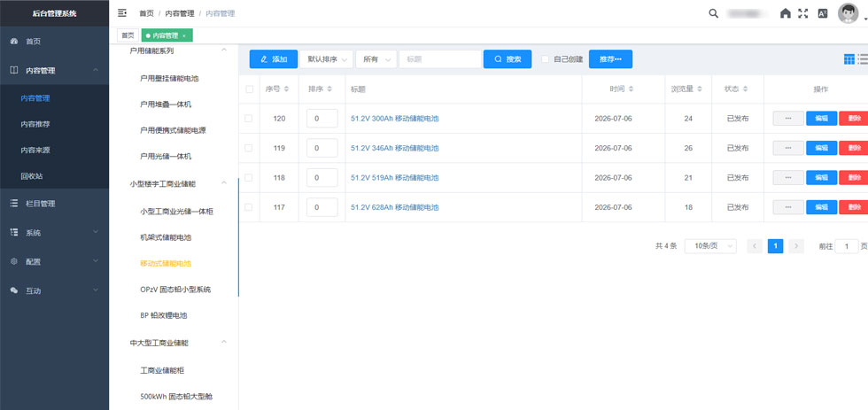Edit the 51.2V 300Ah row
This screenshot has height=410, width=868.
tap(822, 119)
